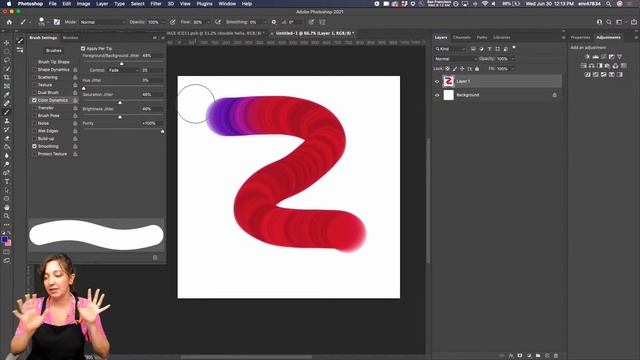Viewport: 640px width, 360px height.
Task: Lock transparent pixels in Layers panel
Action: point(447,69)
